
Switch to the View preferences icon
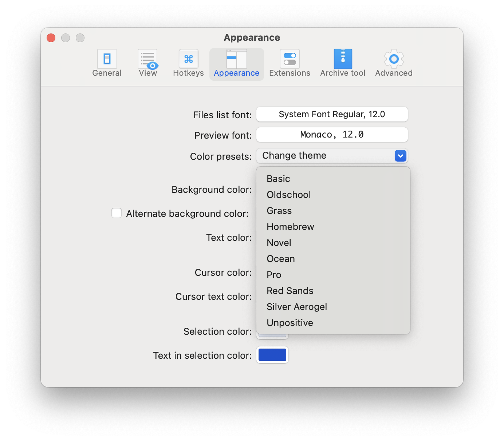click(x=147, y=63)
